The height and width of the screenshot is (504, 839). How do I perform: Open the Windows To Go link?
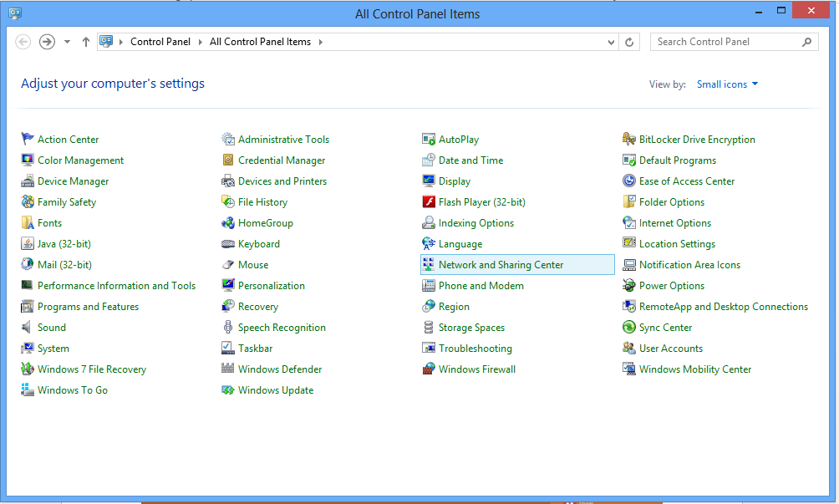click(72, 390)
